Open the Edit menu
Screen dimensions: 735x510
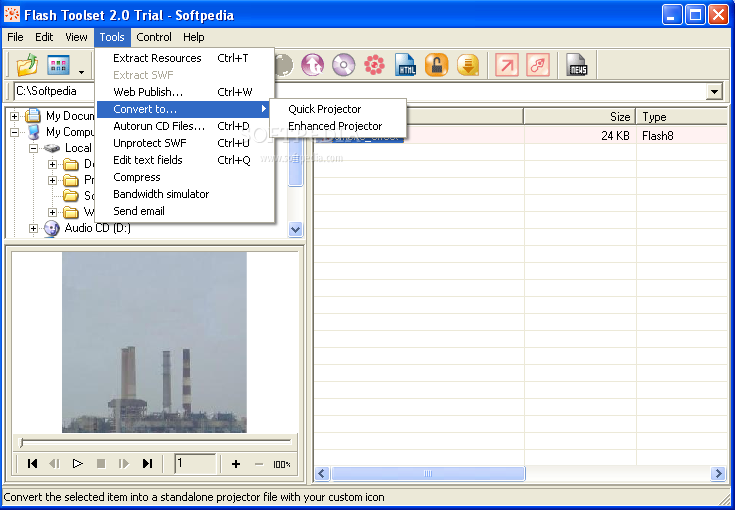44,37
